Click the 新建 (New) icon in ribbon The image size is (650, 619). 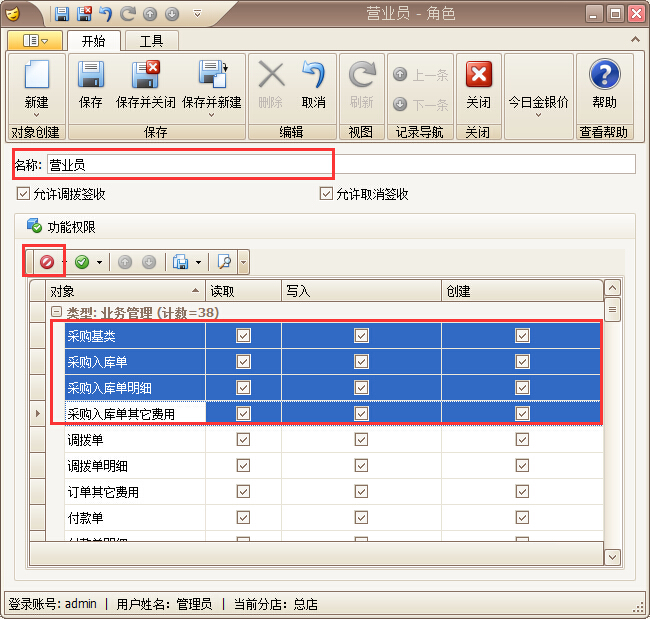36,77
